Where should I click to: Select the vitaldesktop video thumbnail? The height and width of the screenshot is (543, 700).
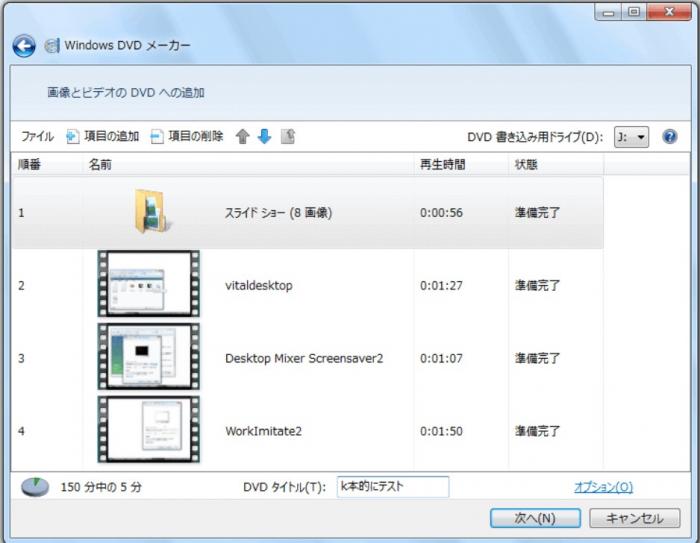point(149,284)
